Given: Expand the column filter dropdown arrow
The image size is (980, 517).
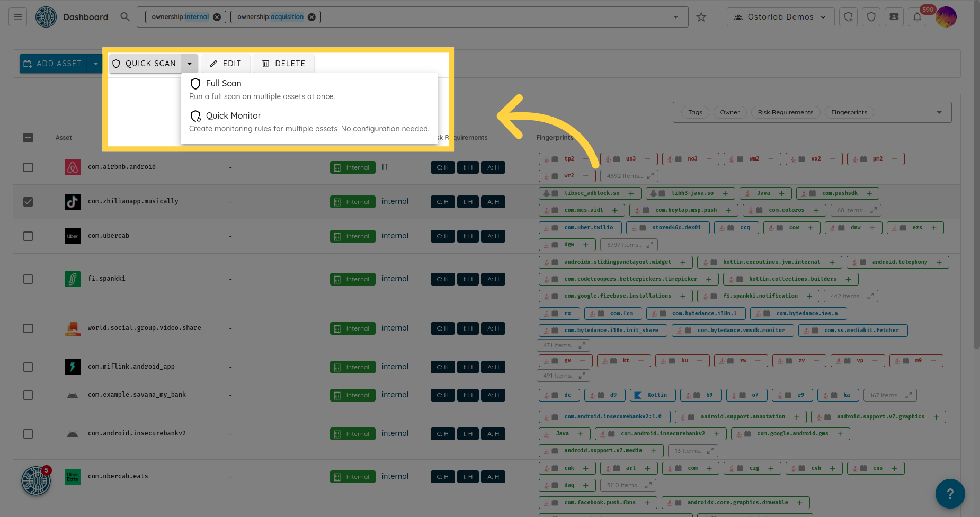Looking at the screenshot, I should click(x=939, y=112).
